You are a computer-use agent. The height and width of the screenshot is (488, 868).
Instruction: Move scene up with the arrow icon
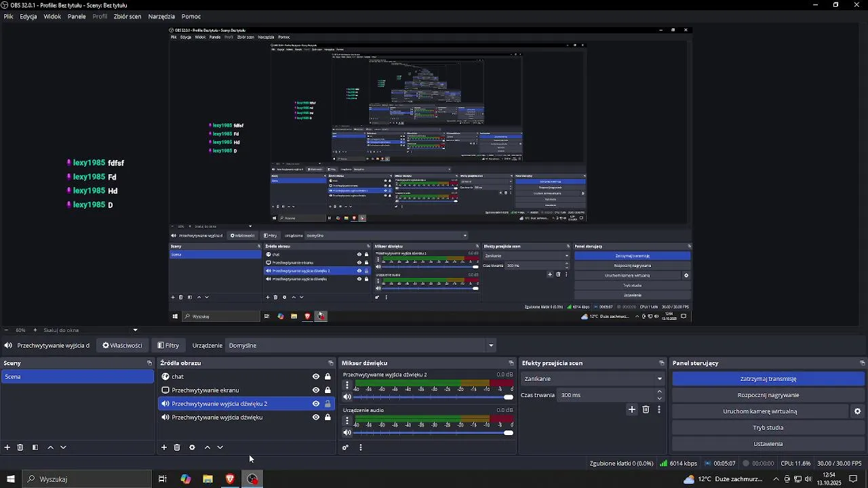[50, 447]
